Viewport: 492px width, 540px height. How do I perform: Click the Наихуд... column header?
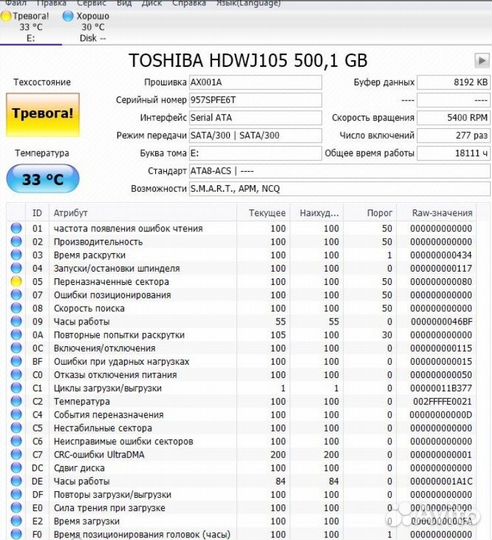tap(317, 213)
